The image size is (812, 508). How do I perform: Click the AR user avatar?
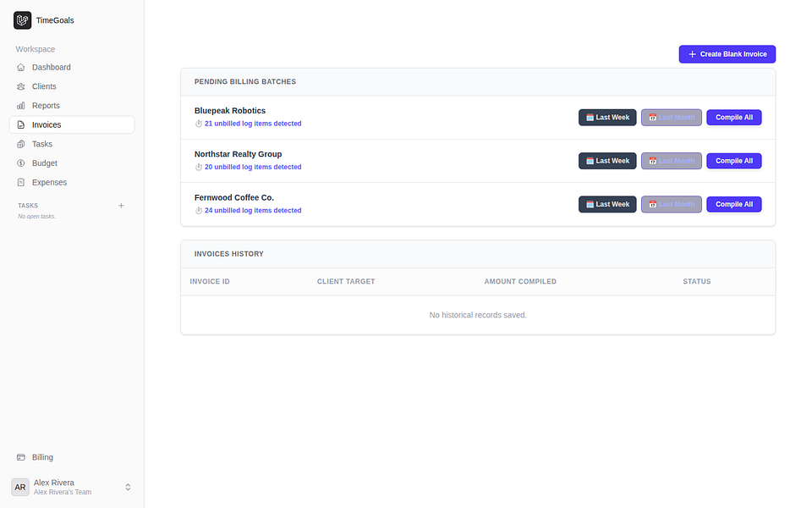(20, 488)
